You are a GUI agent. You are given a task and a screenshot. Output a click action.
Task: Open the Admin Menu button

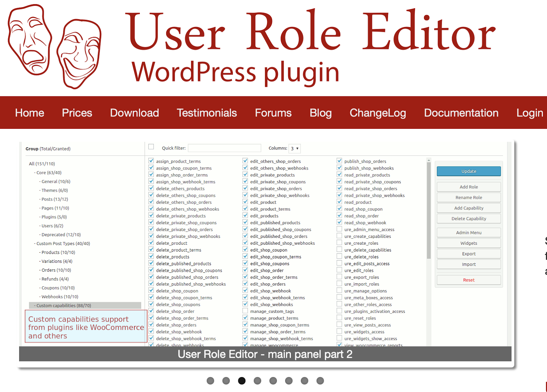tap(469, 233)
